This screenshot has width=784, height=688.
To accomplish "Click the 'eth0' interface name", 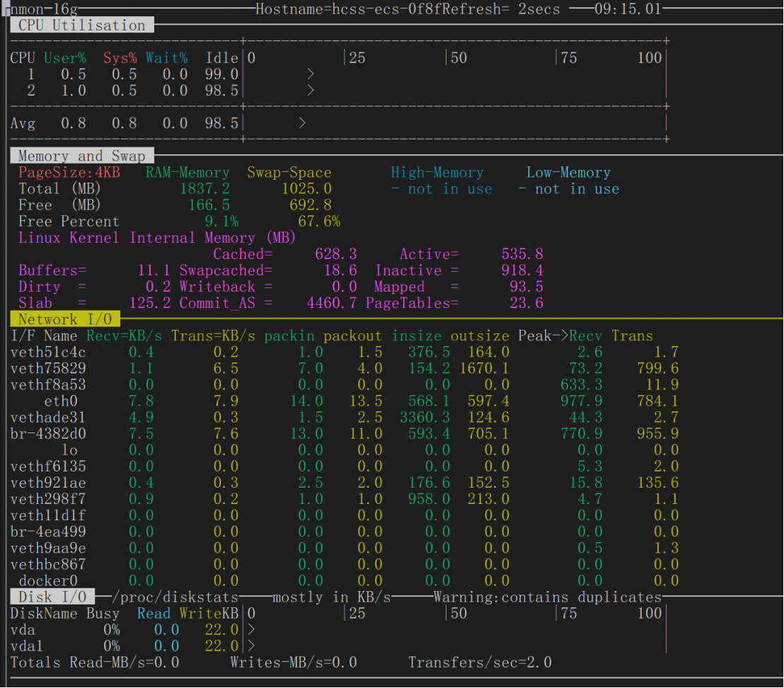I will point(61,401).
